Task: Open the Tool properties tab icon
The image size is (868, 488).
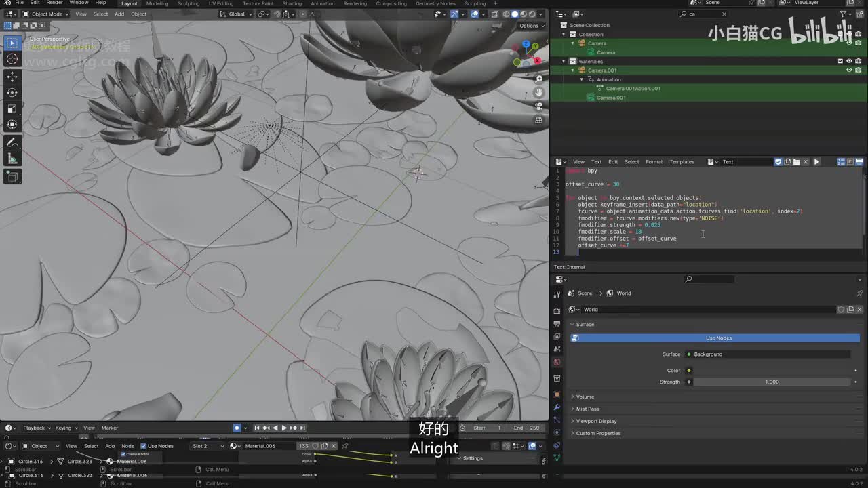Action: [557, 295]
